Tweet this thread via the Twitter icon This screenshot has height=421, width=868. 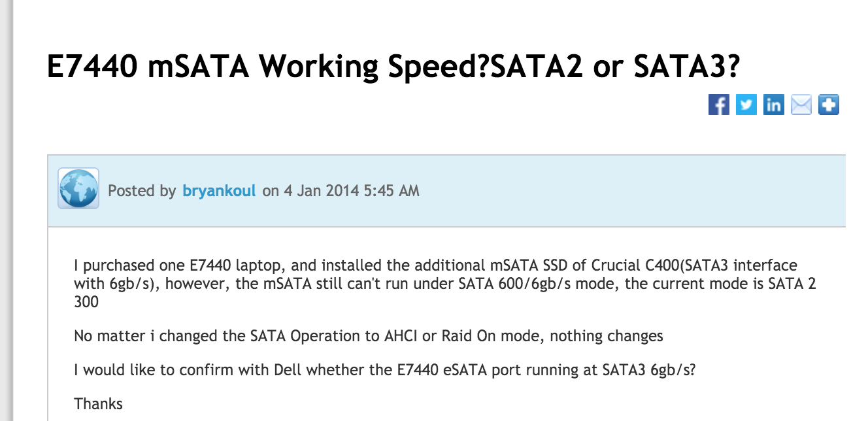click(746, 105)
